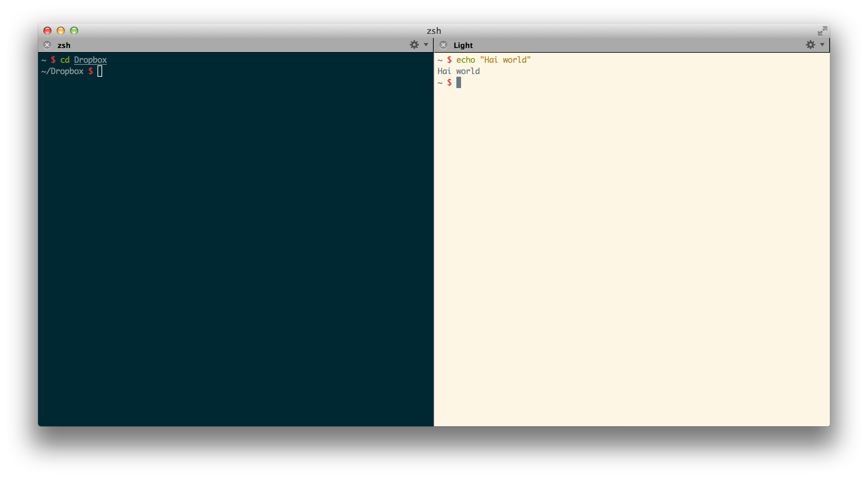Screen dimensions: 868x479
Task: Open gear settings of zsh pane
Action: [414, 45]
